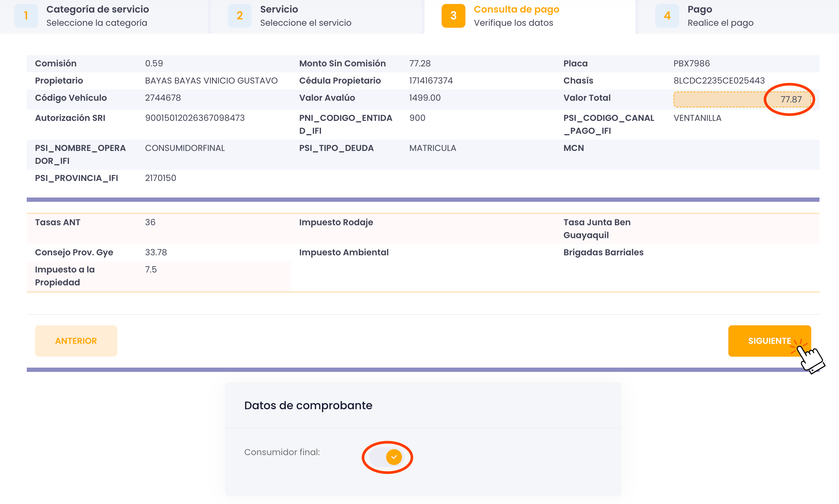Select the MATRICULA debt type value

(x=432, y=148)
